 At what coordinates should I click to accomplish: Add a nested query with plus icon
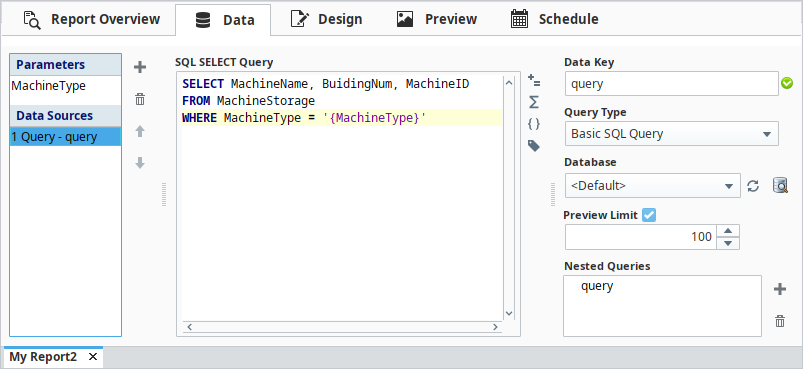point(780,290)
